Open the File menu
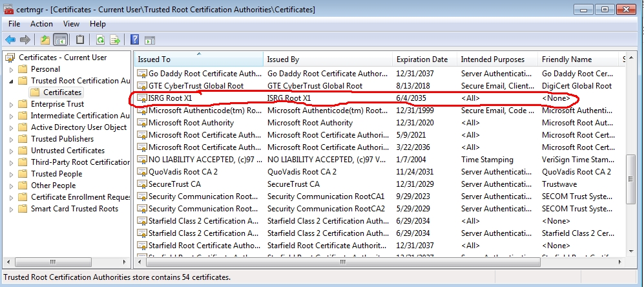 14,24
